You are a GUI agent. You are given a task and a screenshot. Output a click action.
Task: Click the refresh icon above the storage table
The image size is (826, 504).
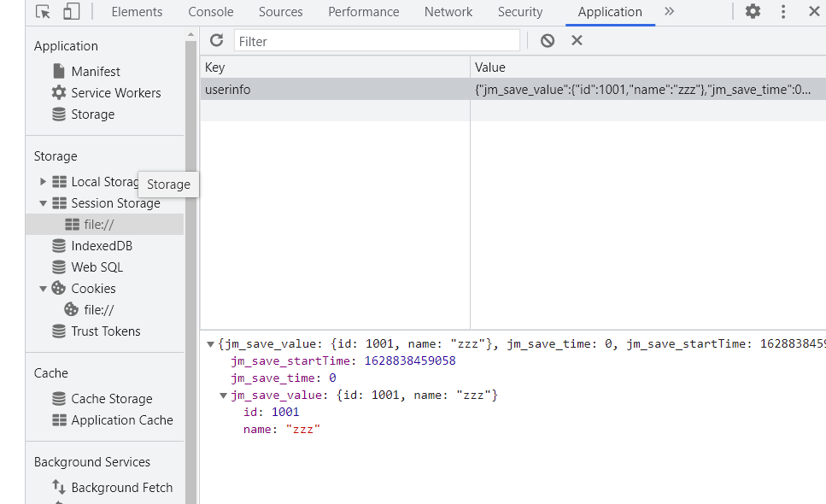coord(217,39)
